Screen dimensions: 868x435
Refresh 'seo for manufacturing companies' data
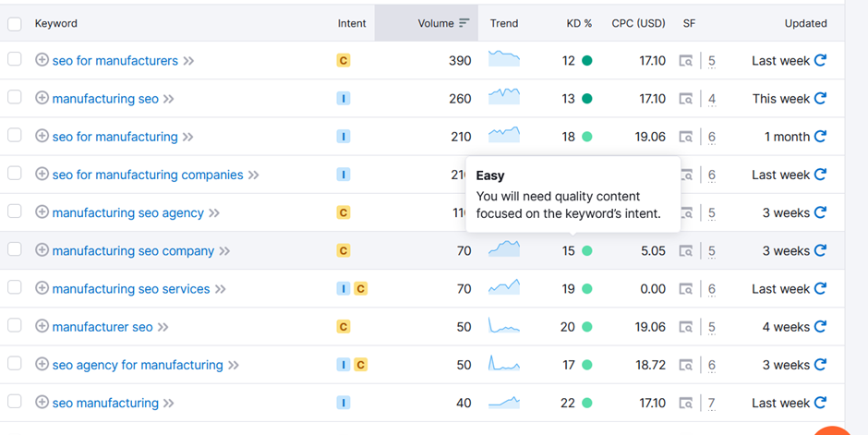pyautogui.click(x=820, y=175)
